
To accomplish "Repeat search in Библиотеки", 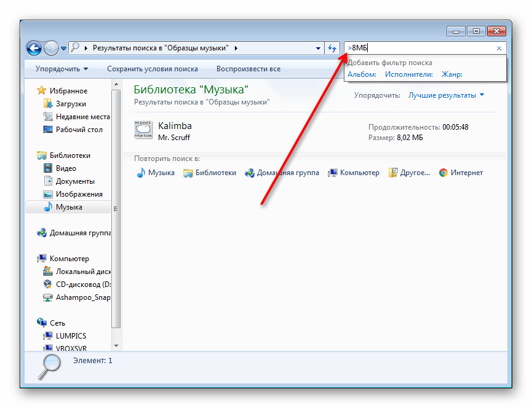I will coord(210,173).
